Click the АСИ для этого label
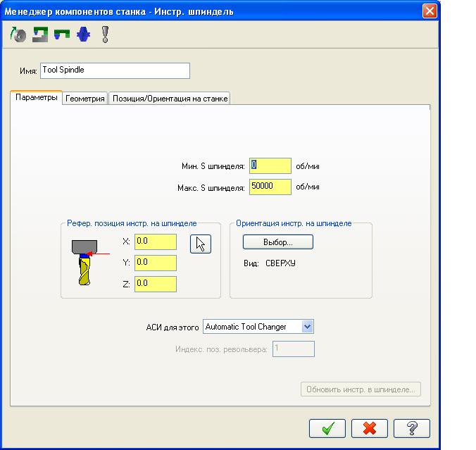The height and width of the screenshot is (450, 476). pos(173,327)
